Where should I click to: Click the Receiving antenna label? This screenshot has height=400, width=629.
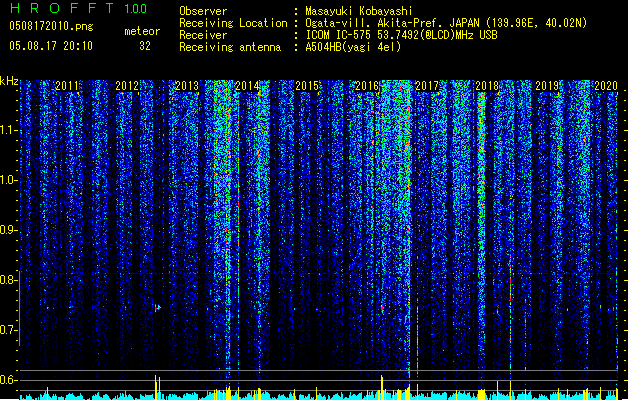(x=230, y=47)
